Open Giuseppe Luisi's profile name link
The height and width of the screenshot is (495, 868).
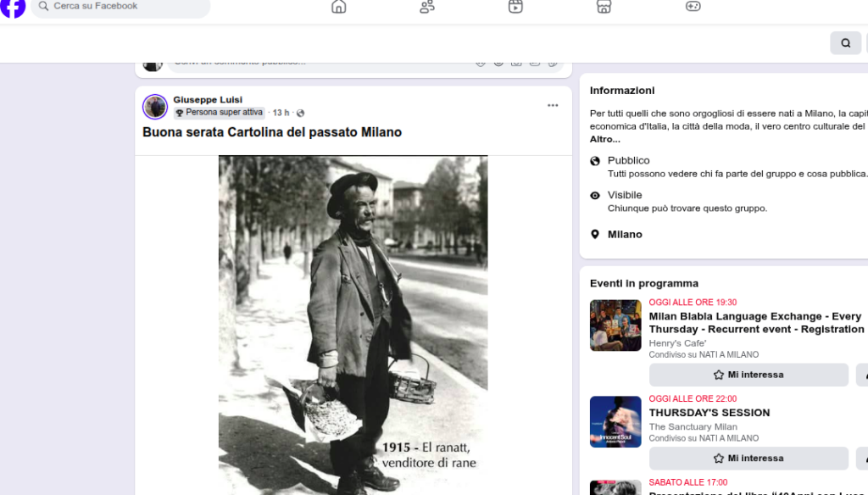click(208, 100)
